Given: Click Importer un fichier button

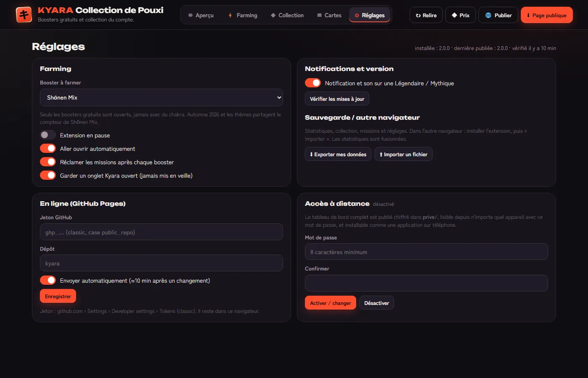Looking at the screenshot, I should [404, 154].
